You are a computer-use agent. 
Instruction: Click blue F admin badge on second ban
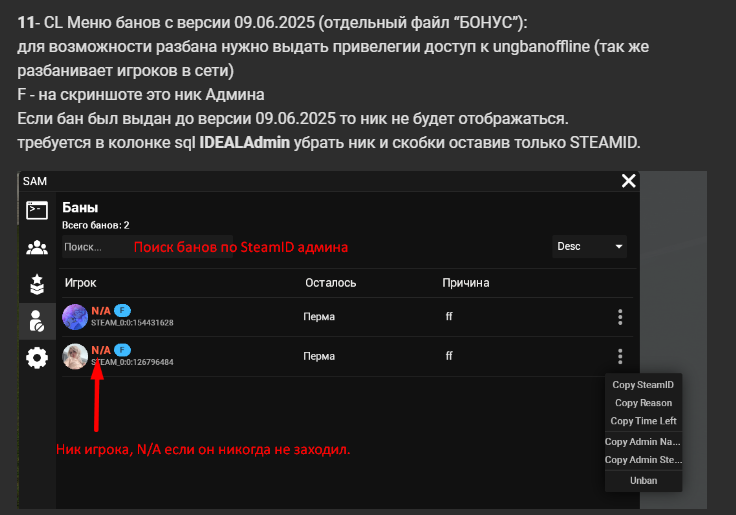pyautogui.click(x=122, y=350)
